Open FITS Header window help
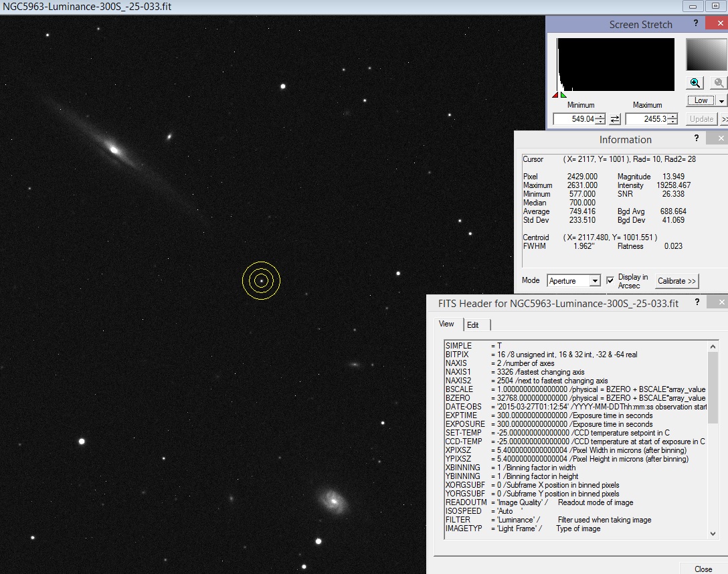The width and height of the screenshot is (728, 574). [697, 302]
